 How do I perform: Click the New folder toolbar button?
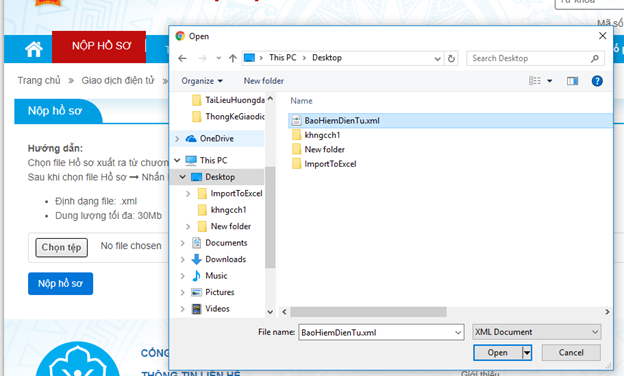coord(263,81)
